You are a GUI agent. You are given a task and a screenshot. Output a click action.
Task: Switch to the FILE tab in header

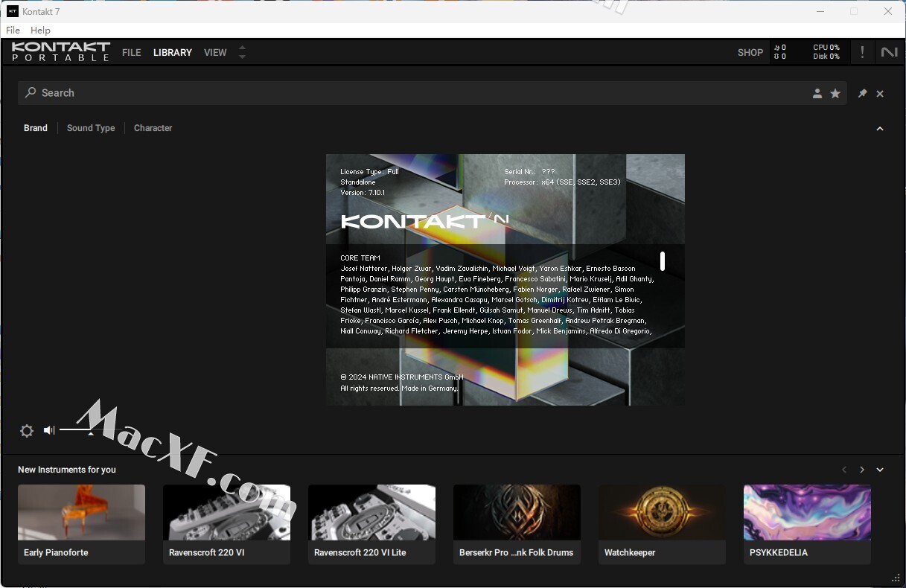pos(132,53)
